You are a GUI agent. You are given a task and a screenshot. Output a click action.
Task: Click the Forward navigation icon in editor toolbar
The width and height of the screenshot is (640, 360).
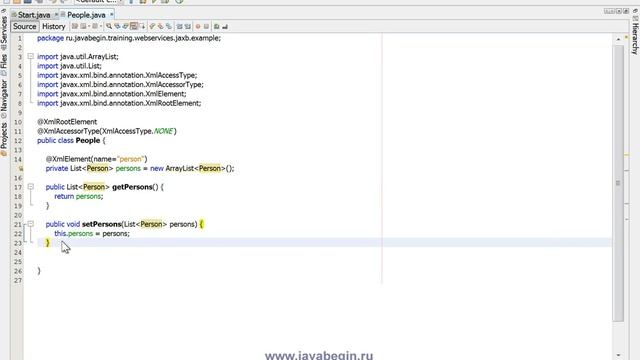tap(95, 26)
